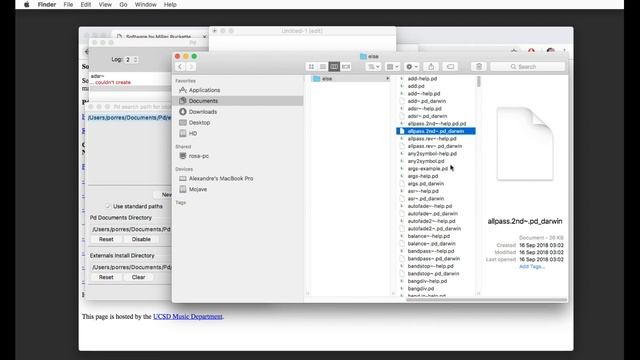This screenshot has height=360, width=640.
Task: Select file args-example.pd
Action: (x=427, y=169)
